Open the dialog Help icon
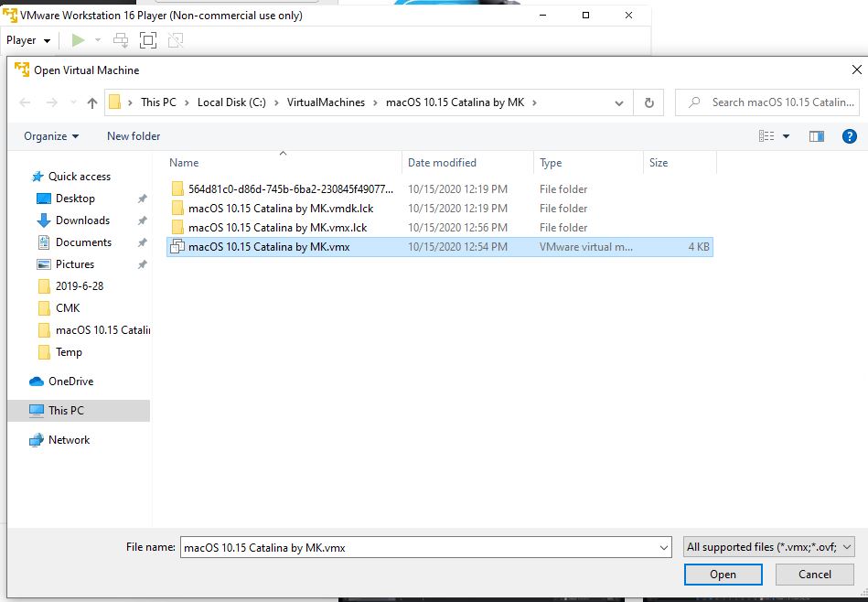Image resolution: width=868 pixels, height=602 pixels. click(x=849, y=136)
